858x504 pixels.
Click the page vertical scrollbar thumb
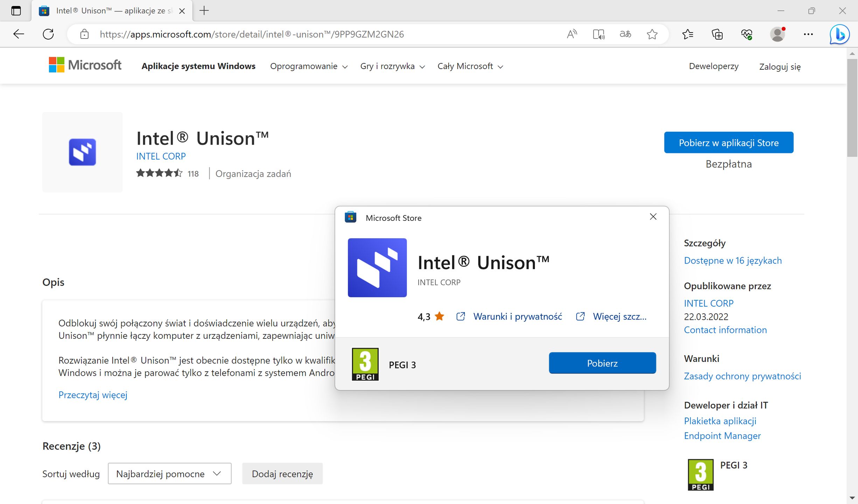[x=852, y=108]
